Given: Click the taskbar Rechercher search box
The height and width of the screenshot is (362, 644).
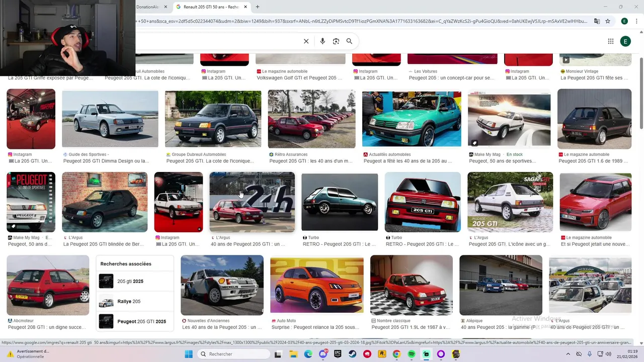Looking at the screenshot, I should pyautogui.click(x=233, y=354).
